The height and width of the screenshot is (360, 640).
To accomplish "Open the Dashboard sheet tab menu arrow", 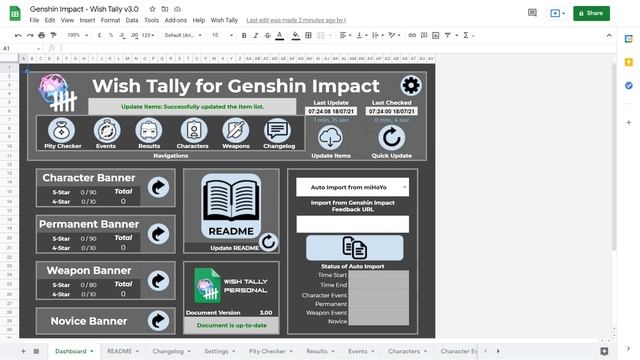I will (x=92, y=351).
